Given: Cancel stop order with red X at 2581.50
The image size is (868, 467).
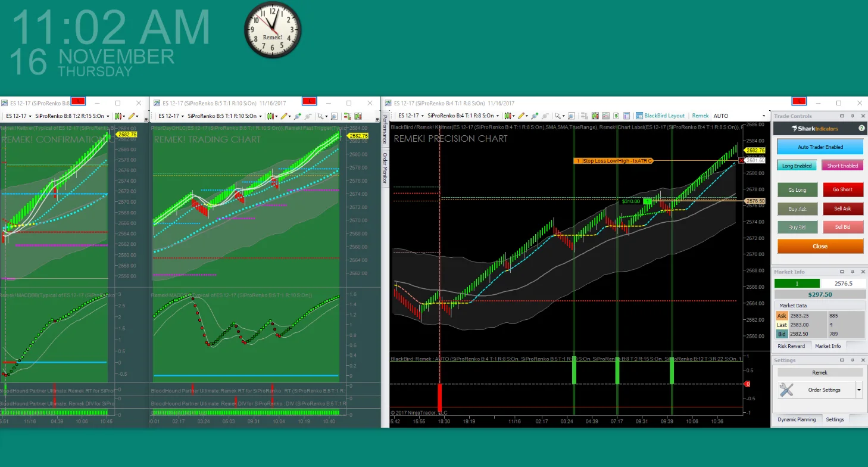Looking at the screenshot, I should [x=741, y=161].
